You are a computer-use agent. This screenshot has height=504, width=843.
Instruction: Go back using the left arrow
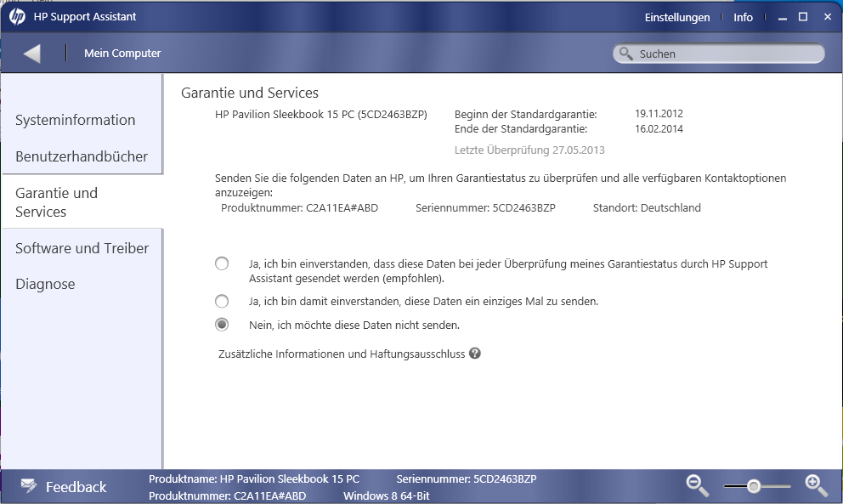(x=31, y=54)
